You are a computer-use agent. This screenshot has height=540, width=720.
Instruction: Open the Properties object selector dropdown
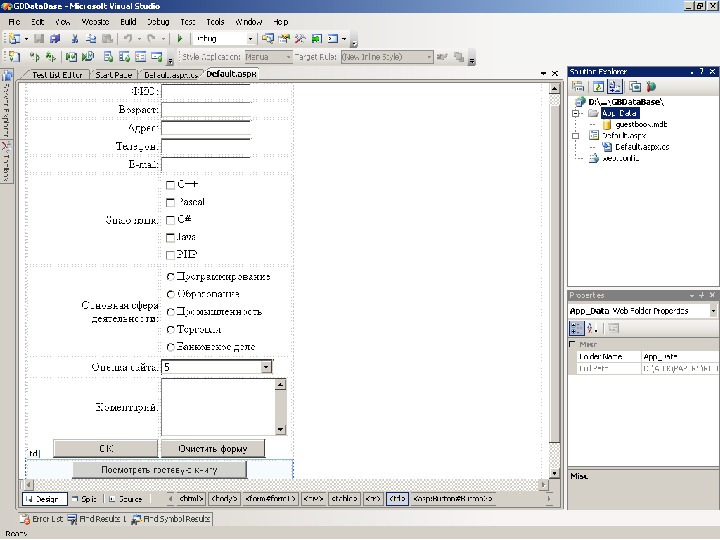(x=713, y=311)
